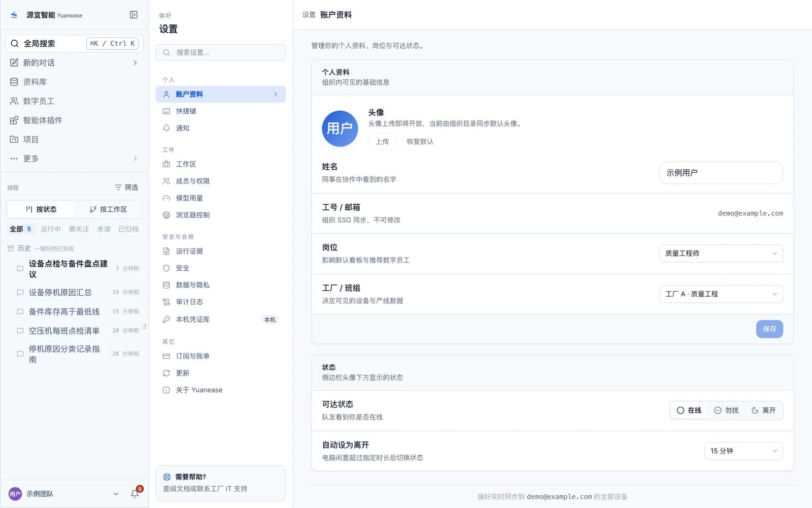The image size is (812, 508).
Task: Click the 筛选 filter icon for threads
Action: pos(126,187)
